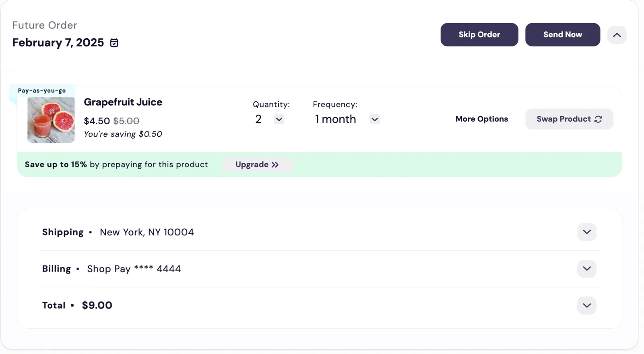Click the February 7, 2025 order date
This screenshot has height=354, width=644.
pyautogui.click(x=58, y=43)
